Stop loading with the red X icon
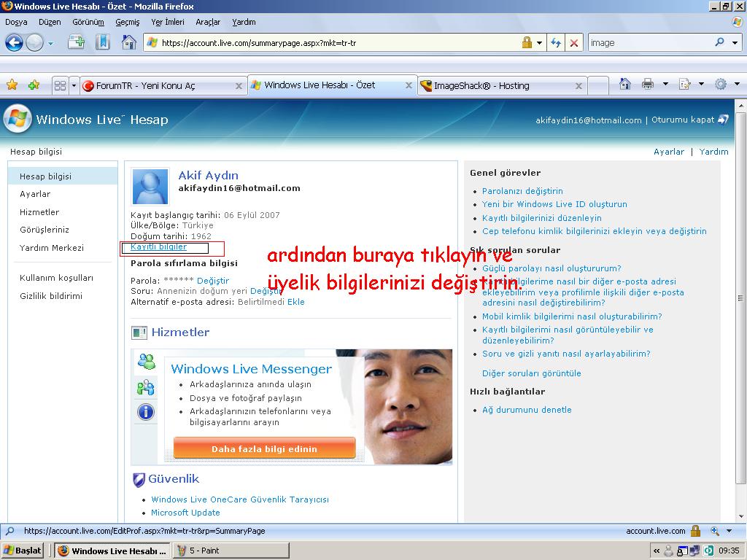The width and height of the screenshot is (747, 560). [574, 43]
